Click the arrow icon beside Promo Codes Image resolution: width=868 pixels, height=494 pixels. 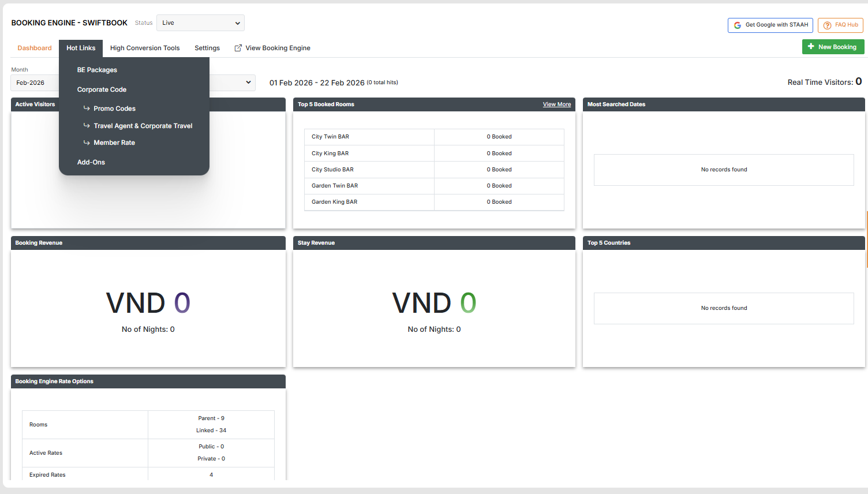[x=87, y=108]
